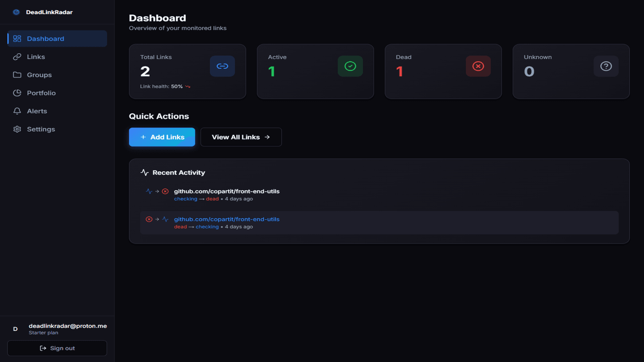The width and height of the screenshot is (644, 362).
Task: Open the highlighted github.com/copartit/front-end-utils link
Action: click(x=226, y=219)
